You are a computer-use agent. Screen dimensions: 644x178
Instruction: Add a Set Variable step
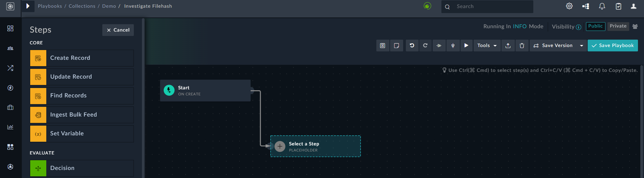[x=82, y=134]
